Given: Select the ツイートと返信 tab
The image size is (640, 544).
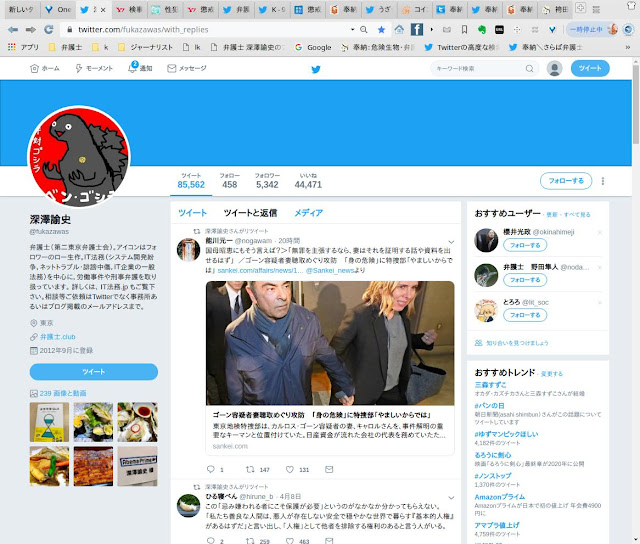Looking at the screenshot, I should pyautogui.click(x=250, y=213).
